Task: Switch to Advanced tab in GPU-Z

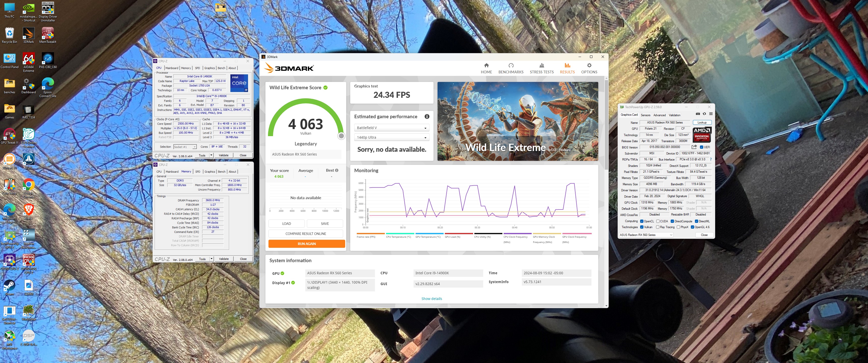Action: pos(659,115)
